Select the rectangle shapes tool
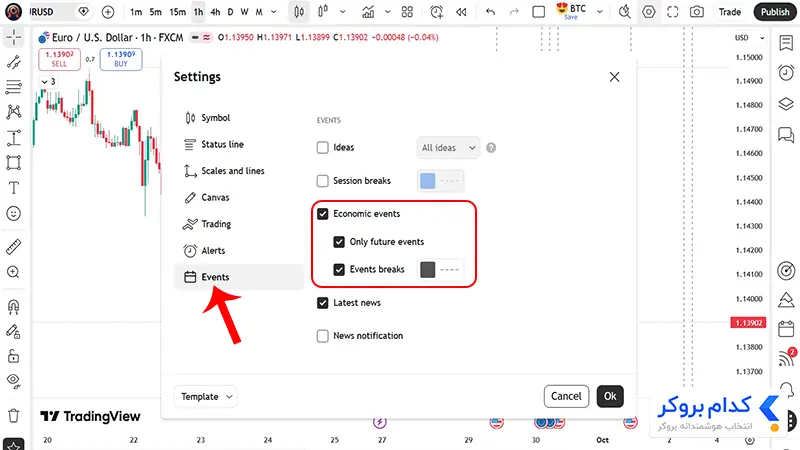This screenshot has width=800, height=450. 14,163
